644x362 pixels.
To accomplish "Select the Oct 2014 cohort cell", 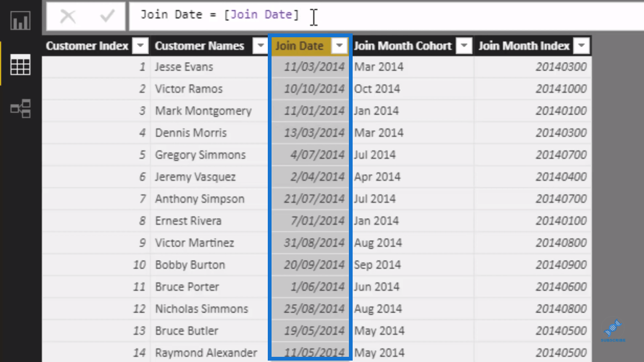I will [x=412, y=89].
